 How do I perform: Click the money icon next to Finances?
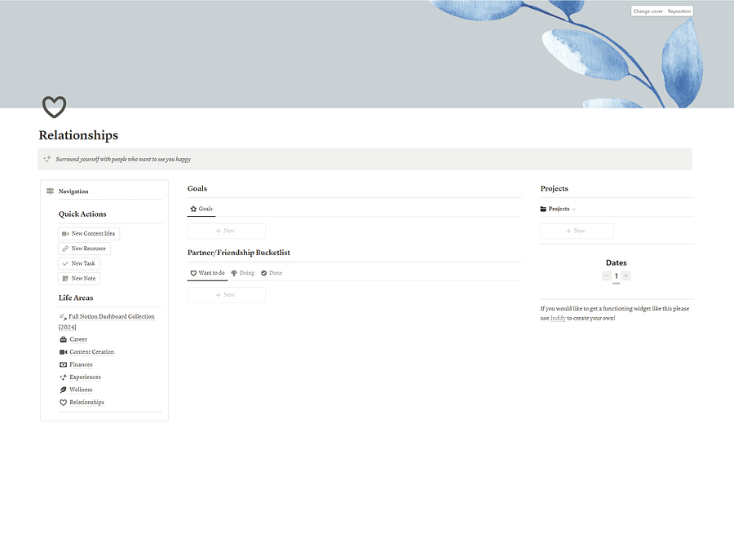pyautogui.click(x=63, y=364)
